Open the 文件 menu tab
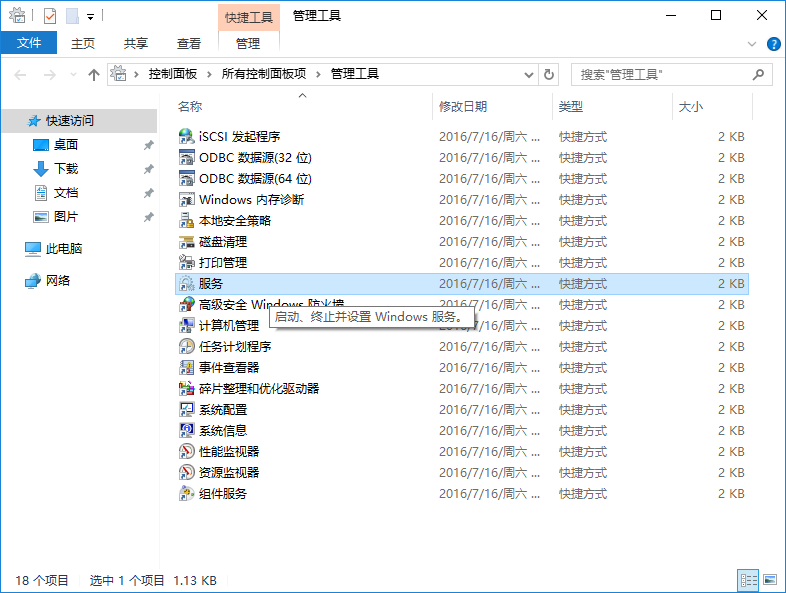This screenshot has height=593, width=786. (29, 43)
